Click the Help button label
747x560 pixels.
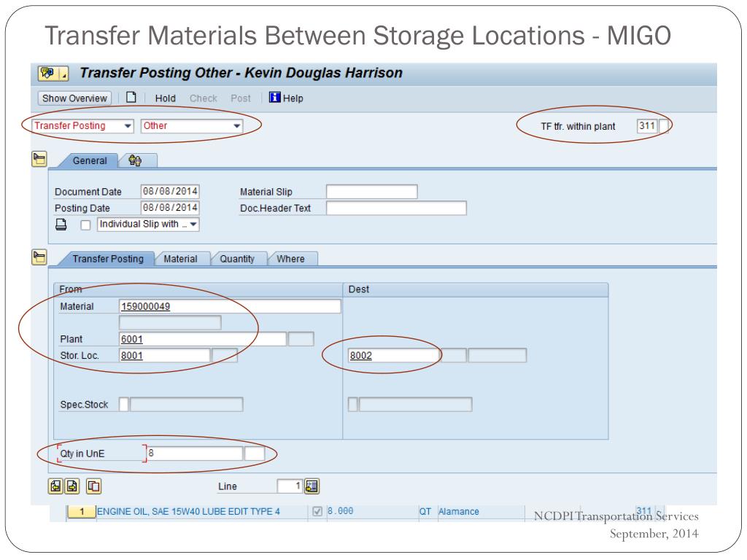click(293, 98)
